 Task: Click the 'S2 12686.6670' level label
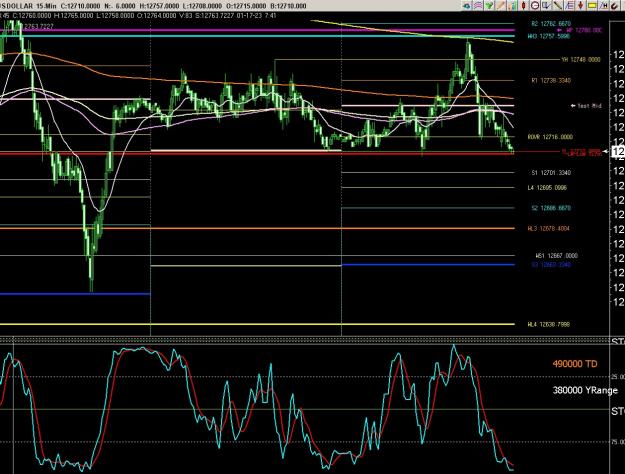pyautogui.click(x=551, y=208)
